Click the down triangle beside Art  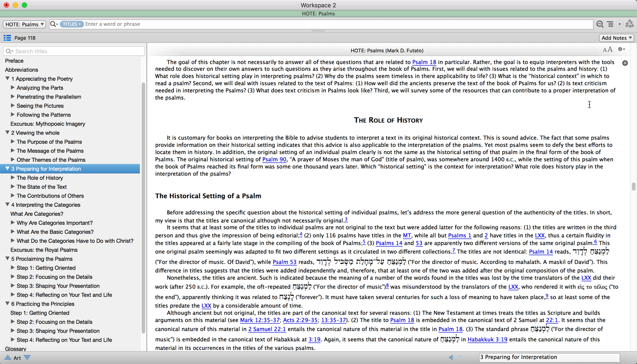tap(27, 358)
